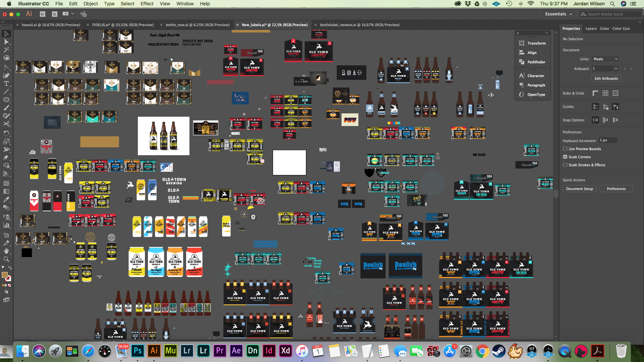The image size is (644, 362).
Task: Open the Pathfinder panel
Action: tap(533, 62)
